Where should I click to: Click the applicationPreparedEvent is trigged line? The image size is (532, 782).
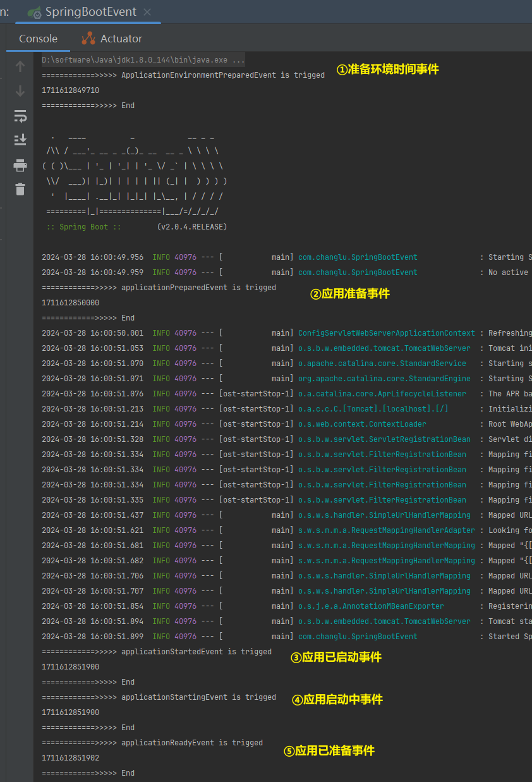159,288
